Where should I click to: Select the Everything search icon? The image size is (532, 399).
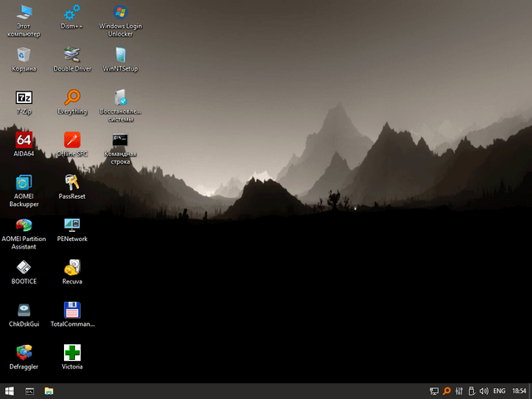72,97
